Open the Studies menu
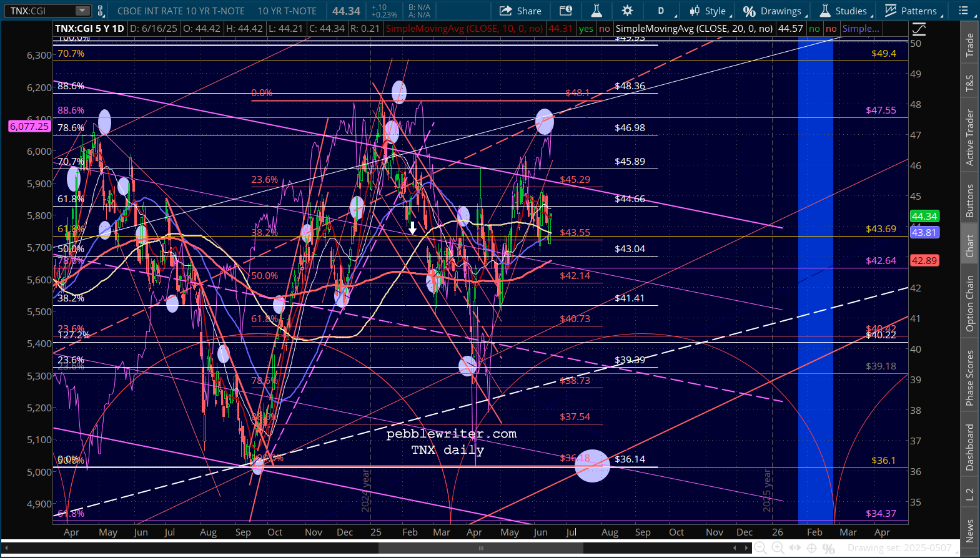Viewport: 980px width, 558px height. tap(843, 11)
